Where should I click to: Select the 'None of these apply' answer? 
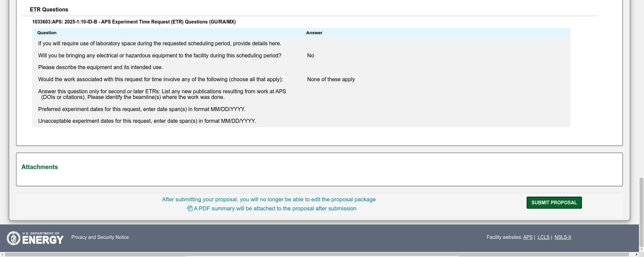[x=331, y=80]
